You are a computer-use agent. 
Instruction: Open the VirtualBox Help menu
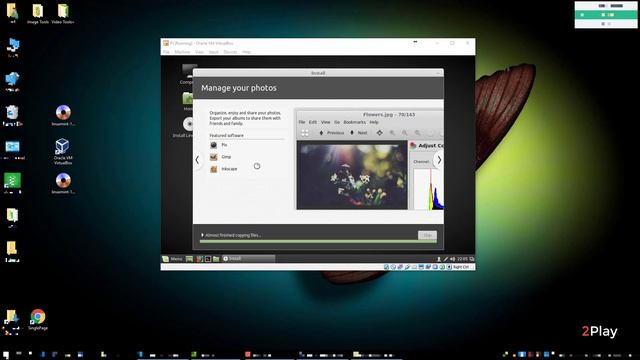point(246,52)
